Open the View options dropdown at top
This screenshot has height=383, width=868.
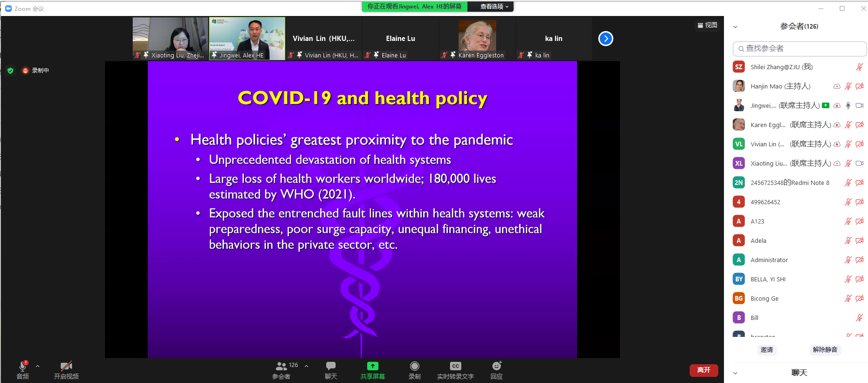[x=494, y=7]
